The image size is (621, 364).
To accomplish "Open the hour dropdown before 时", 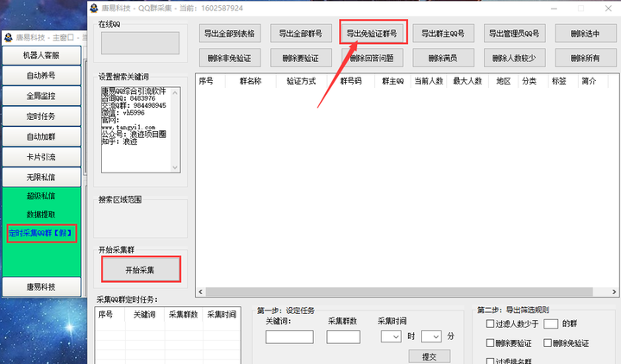I will tap(392, 336).
